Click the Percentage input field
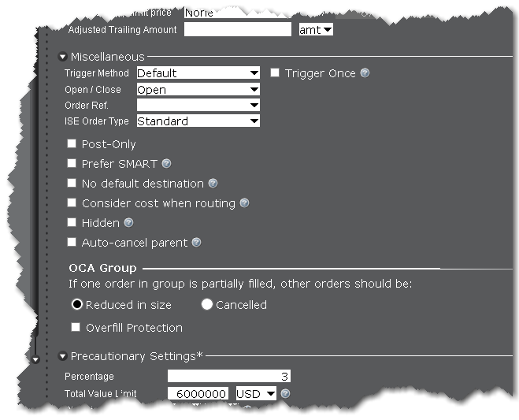This screenshot has height=420, width=519. [229, 377]
